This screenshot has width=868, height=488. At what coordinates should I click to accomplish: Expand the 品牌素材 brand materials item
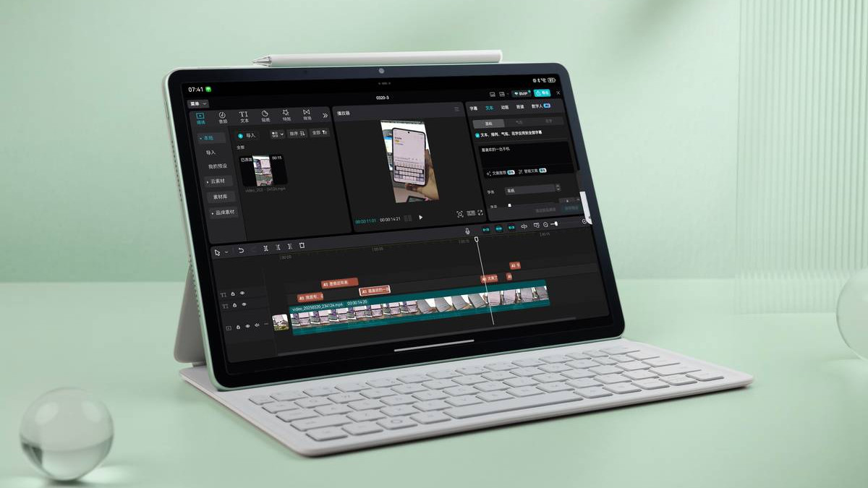tap(222, 213)
